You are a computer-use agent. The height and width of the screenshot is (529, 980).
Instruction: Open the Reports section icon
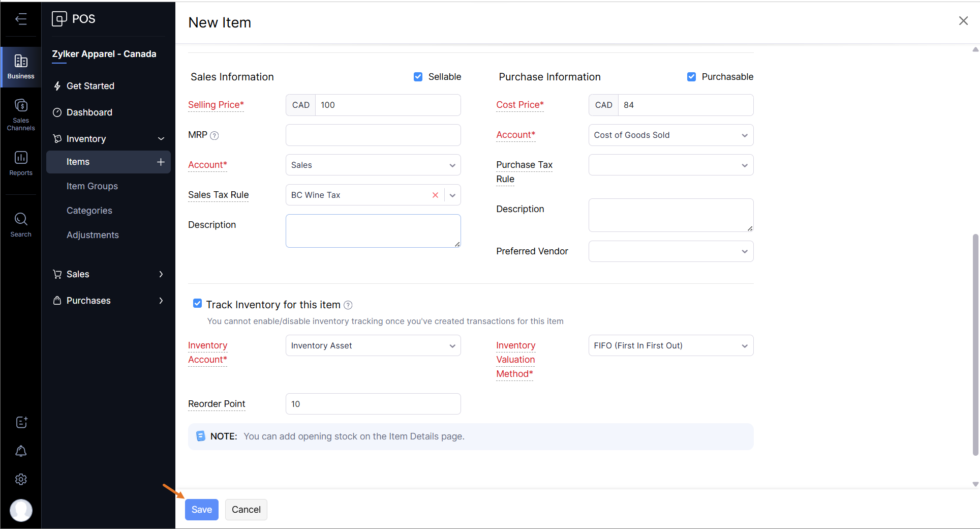(21, 163)
